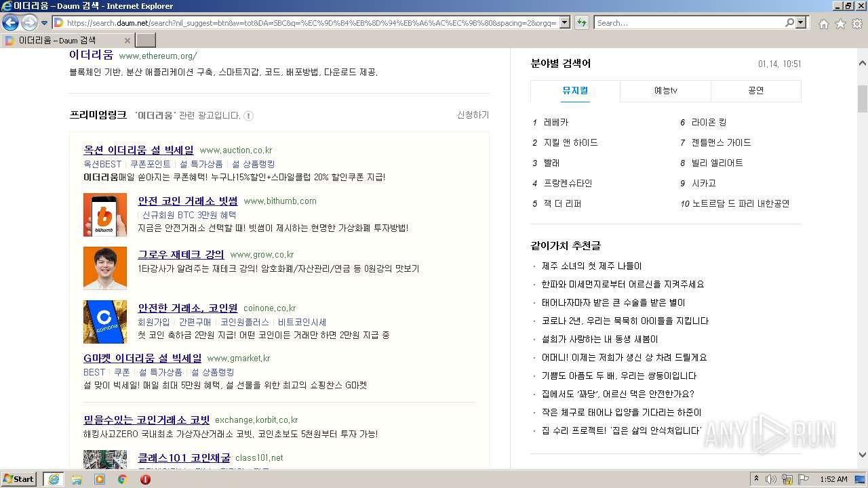Screen dimensions: 868x488
Task: Select the 이더리움 – Daum 검색 tab
Action: tap(68, 40)
